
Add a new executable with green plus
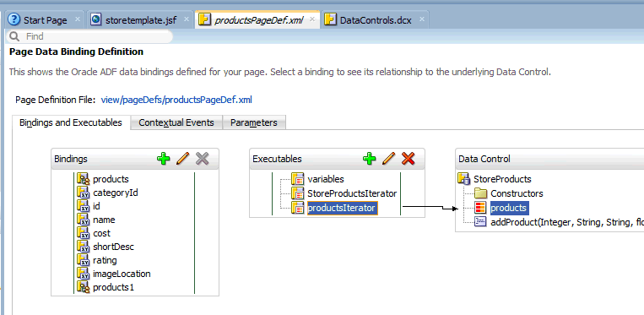point(370,159)
